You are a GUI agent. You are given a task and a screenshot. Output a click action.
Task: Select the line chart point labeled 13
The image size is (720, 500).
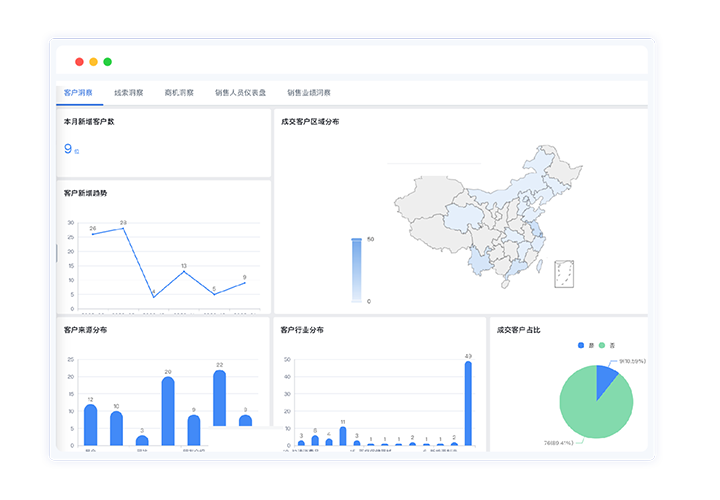click(x=183, y=272)
